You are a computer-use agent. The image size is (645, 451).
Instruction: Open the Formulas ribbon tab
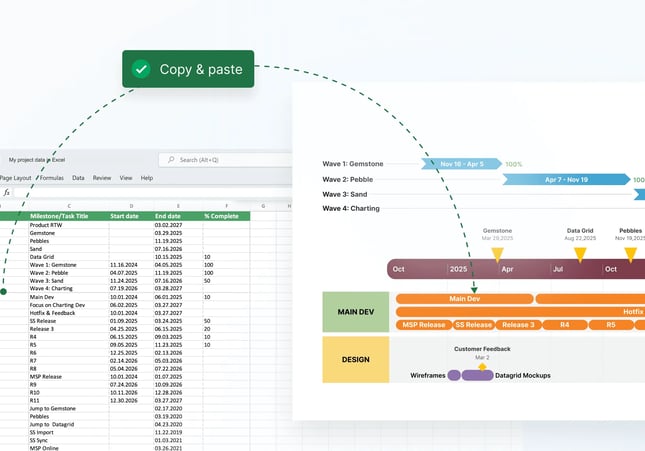click(x=51, y=178)
